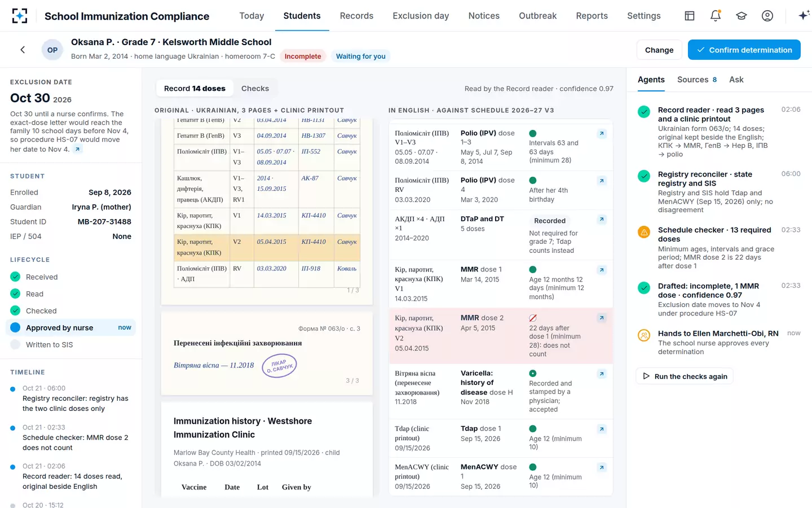The height and width of the screenshot is (508, 812).
Task: Click the Oct 21 · 02:33 timeline entry
Action: coord(71,437)
